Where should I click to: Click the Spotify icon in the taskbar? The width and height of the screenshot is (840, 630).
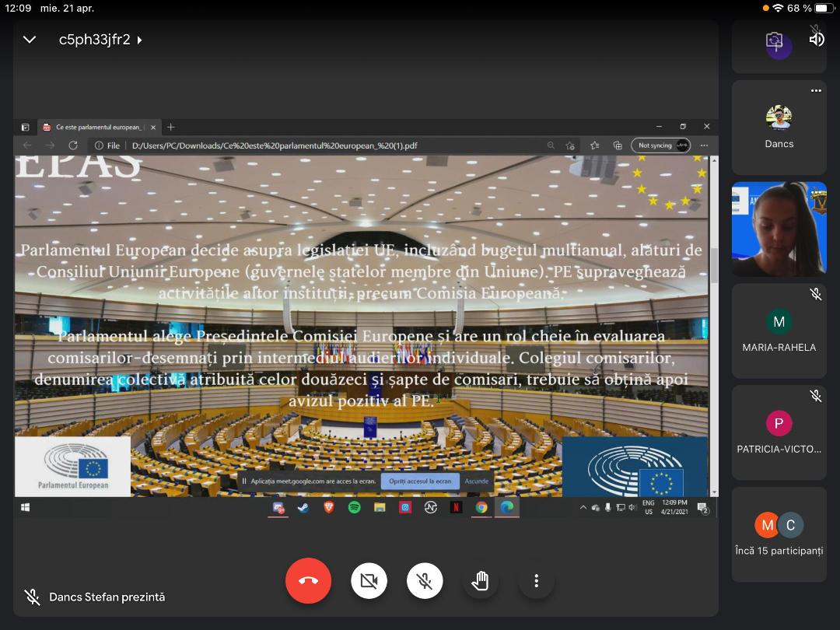pos(354,508)
